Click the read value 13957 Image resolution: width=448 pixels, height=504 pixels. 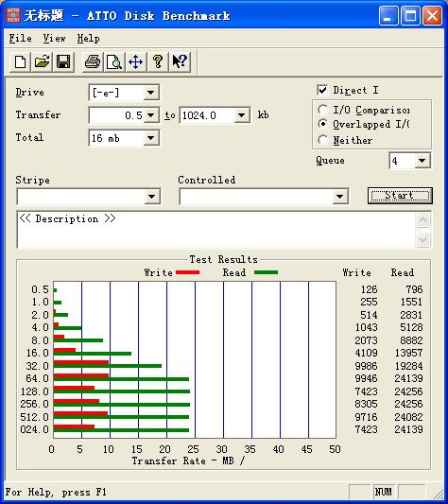(x=408, y=353)
